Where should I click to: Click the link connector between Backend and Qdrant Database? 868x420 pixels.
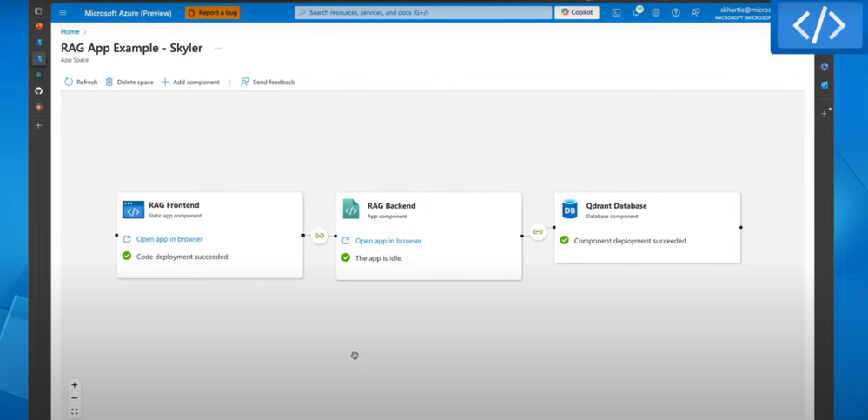click(x=538, y=231)
